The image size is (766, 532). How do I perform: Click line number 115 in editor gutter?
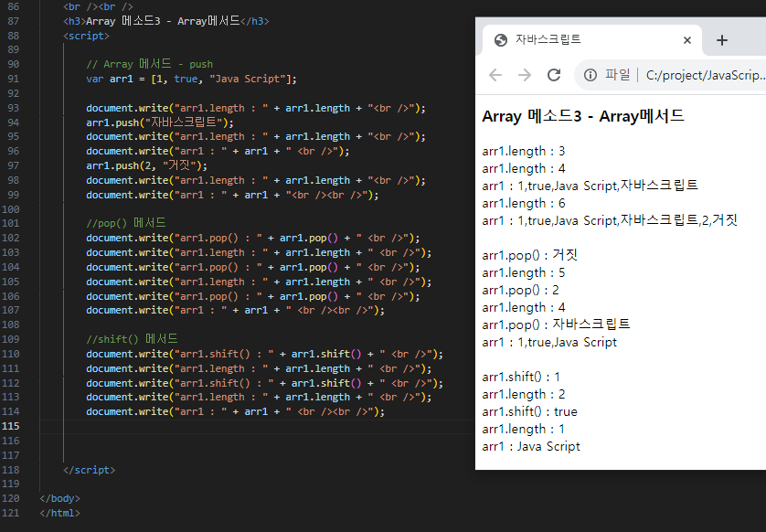pos(11,426)
